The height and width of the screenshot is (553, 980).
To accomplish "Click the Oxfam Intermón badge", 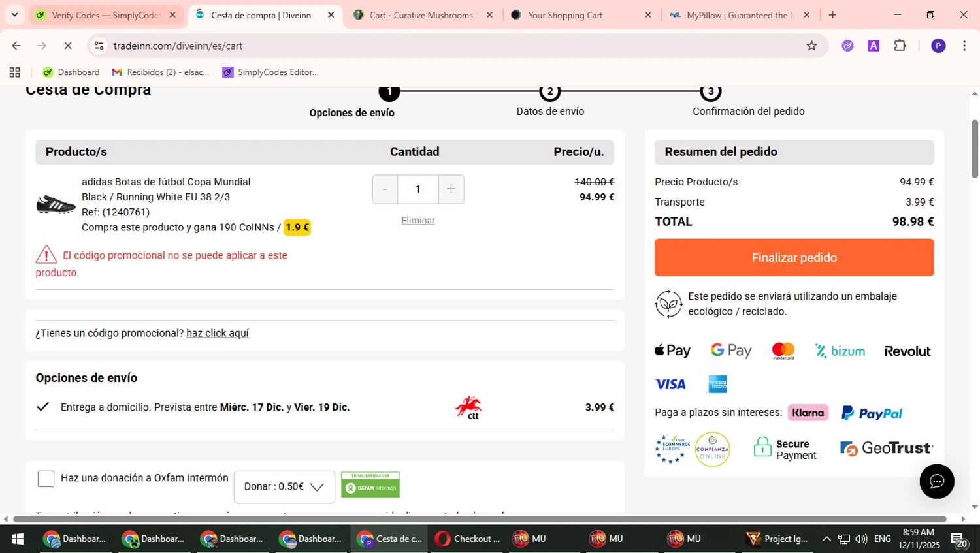I will 370,484.
